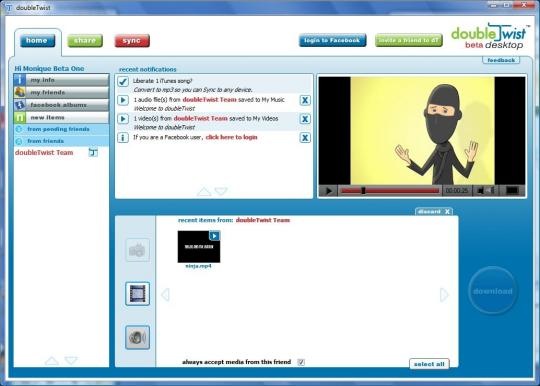Click the icon beside doubleTwist Team friend
540x386 pixels.
pos(93,152)
